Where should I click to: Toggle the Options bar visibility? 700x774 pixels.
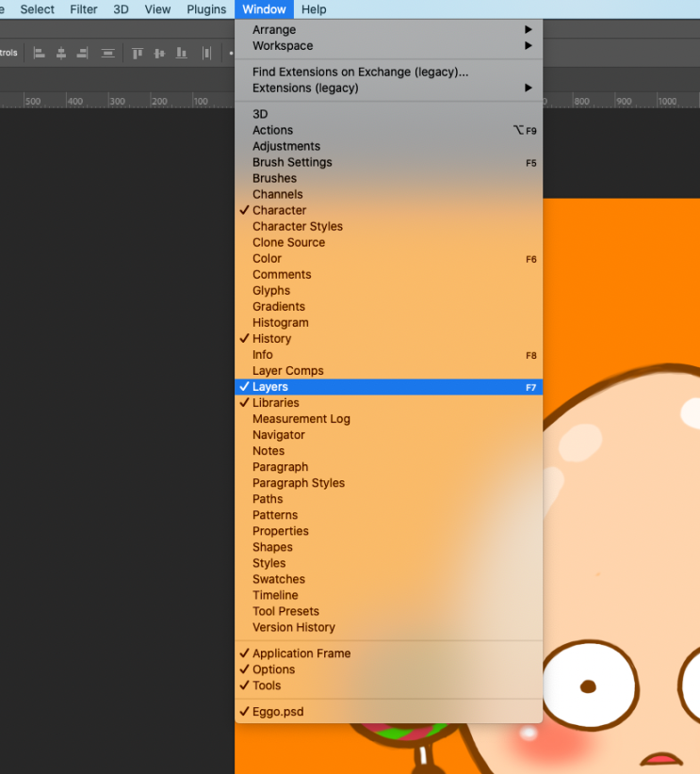pos(388,669)
